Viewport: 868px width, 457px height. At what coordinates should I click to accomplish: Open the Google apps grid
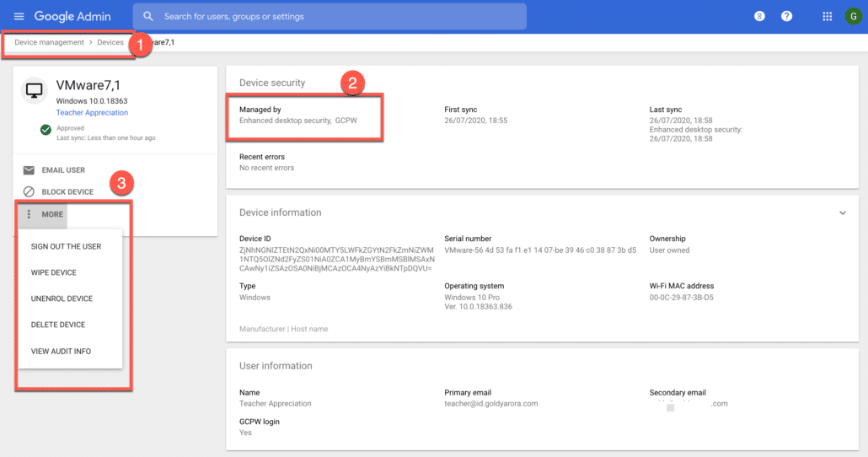(827, 16)
